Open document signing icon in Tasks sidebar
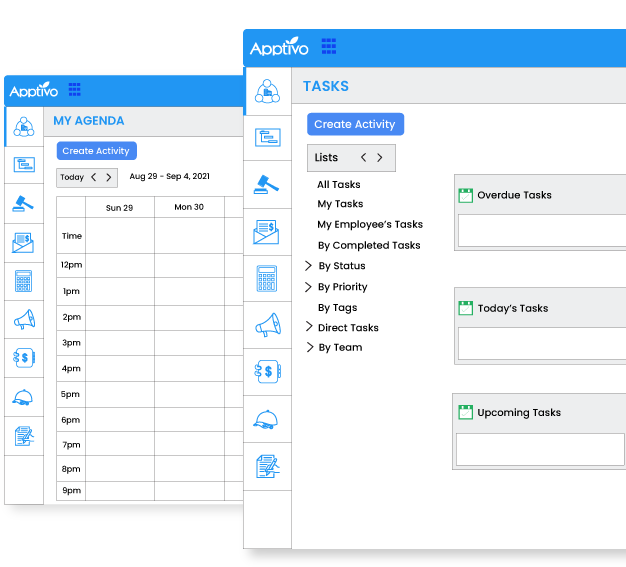This screenshot has height=567, width=626. pyautogui.click(x=267, y=466)
